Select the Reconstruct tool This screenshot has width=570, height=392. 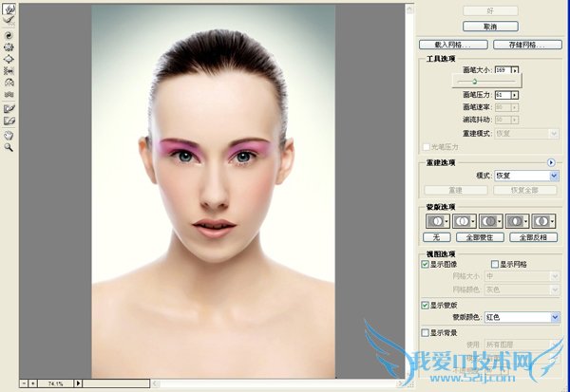(x=9, y=20)
